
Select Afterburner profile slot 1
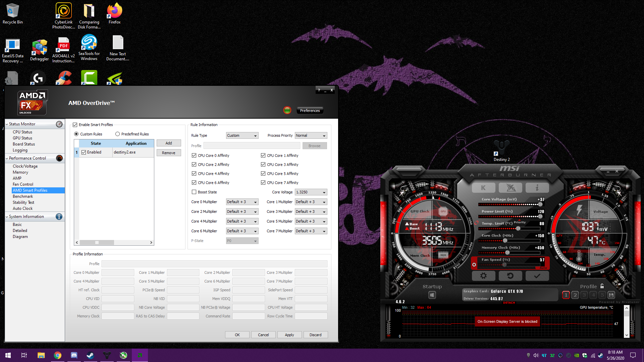[566, 295]
